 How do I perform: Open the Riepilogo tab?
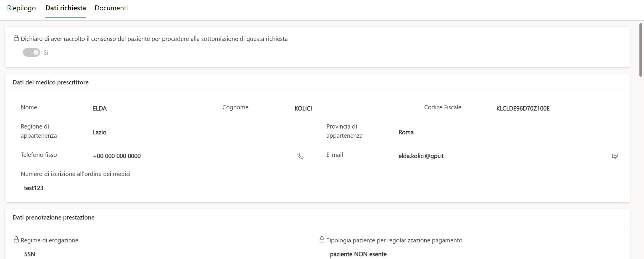[21, 8]
